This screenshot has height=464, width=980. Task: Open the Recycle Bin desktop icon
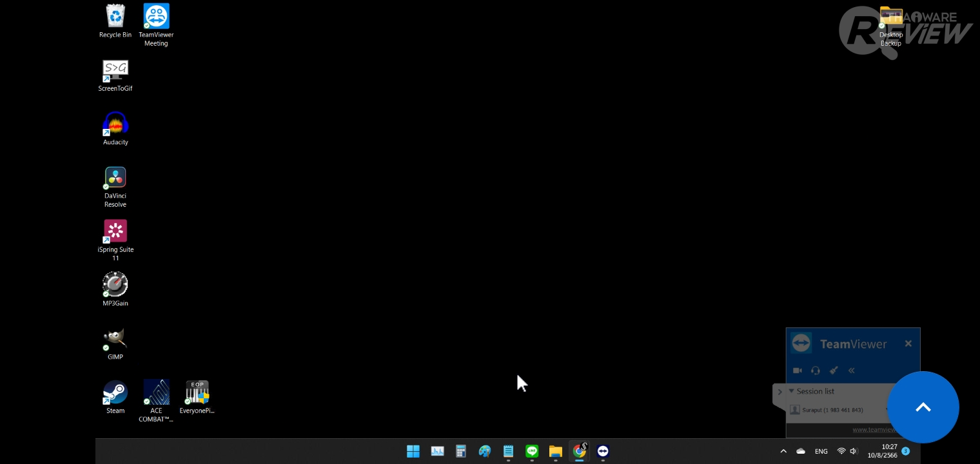pos(115,21)
